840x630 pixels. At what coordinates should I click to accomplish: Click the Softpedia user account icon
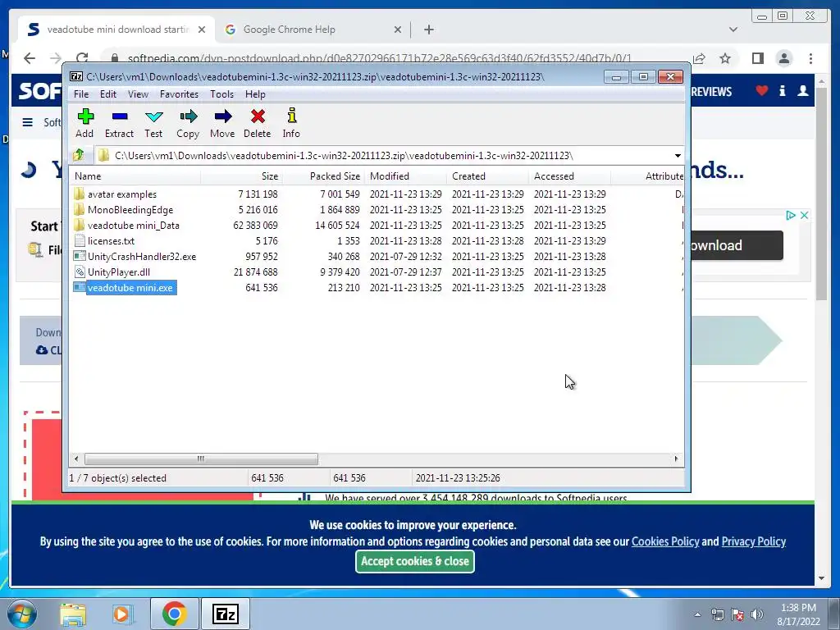pyautogui.click(x=802, y=90)
